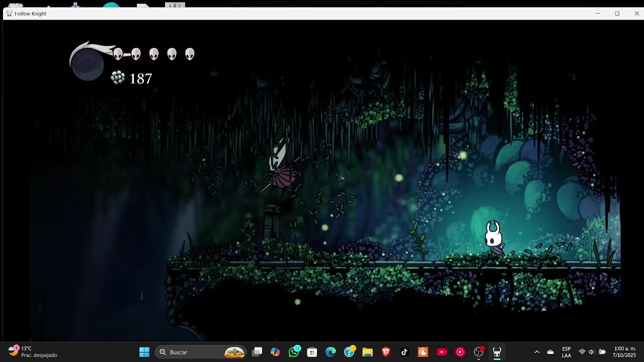The height and width of the screenshot is (362, 644).
Task: Open YouTube Music from the taskbar
Action: tap(460, 352)
